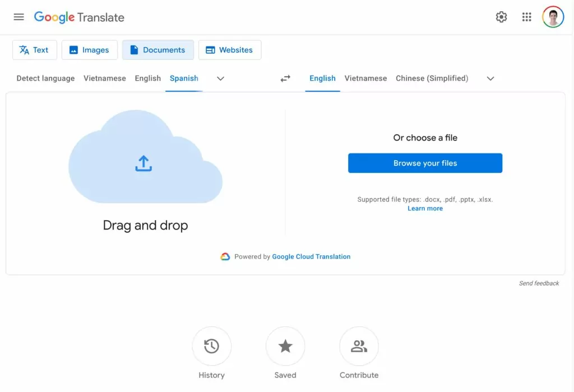Open the Google apps grid

tap(526, 17)
